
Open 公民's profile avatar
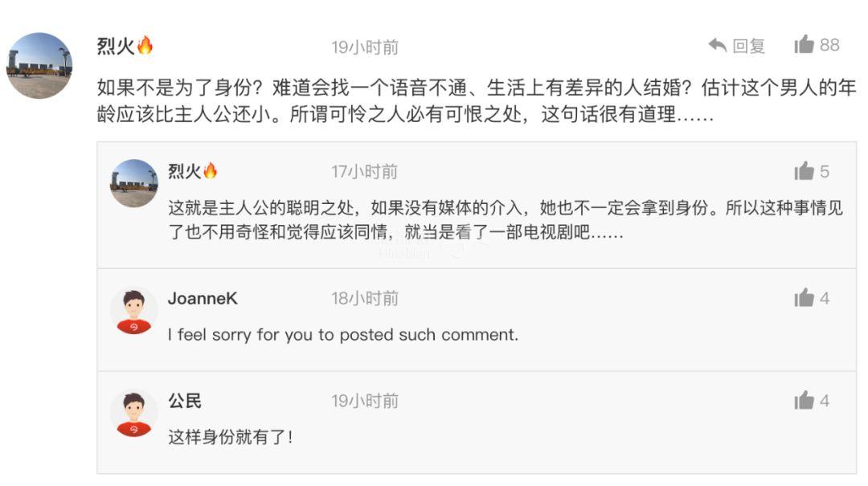134,413
